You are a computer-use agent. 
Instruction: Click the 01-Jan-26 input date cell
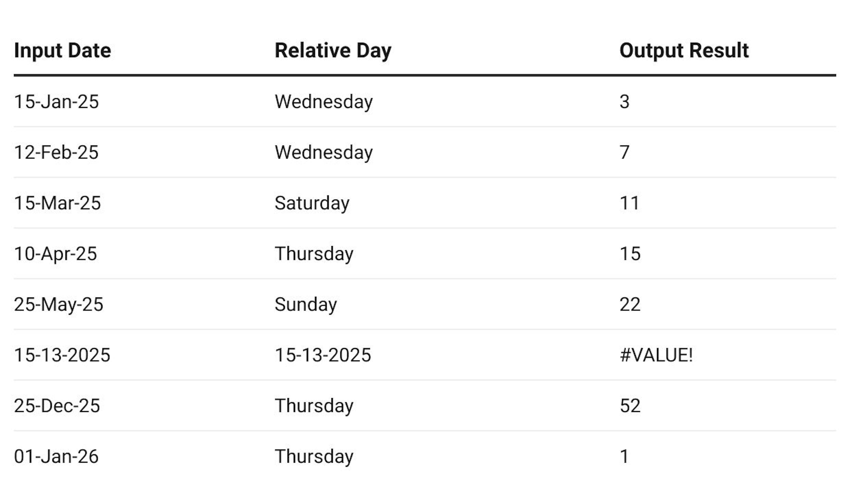pos(56,456)
